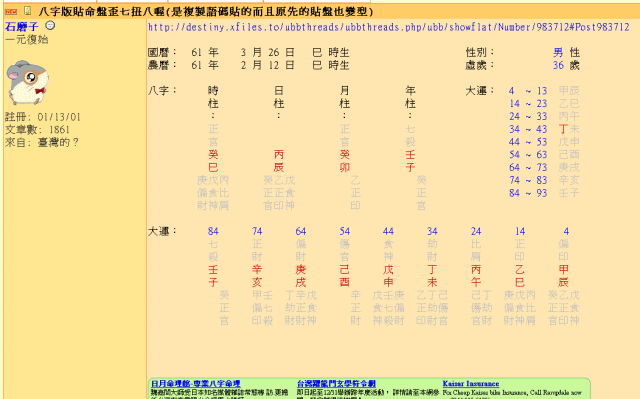Screen dimensions: 640x399
Task: Click age 34 in the bottom 大運 row
Action: (432, 231)
